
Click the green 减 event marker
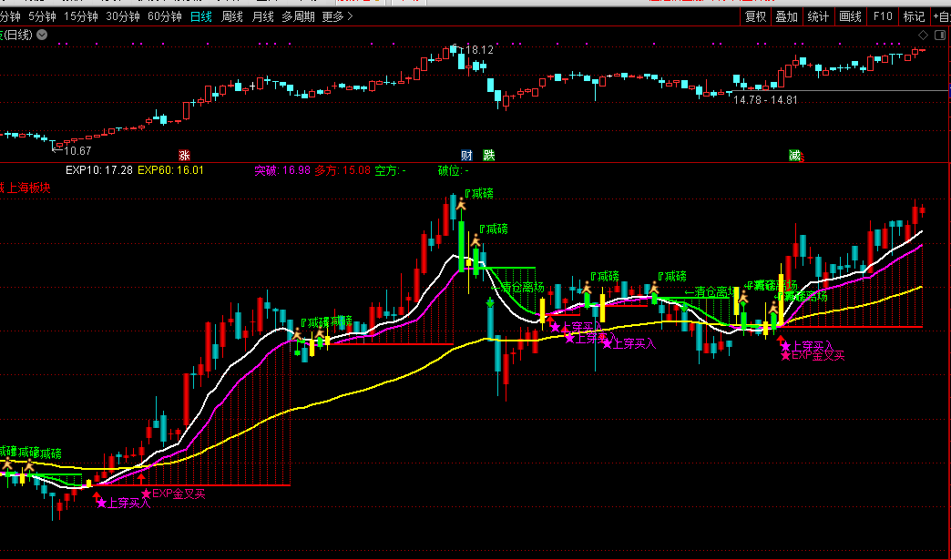[x=794, y=156]
